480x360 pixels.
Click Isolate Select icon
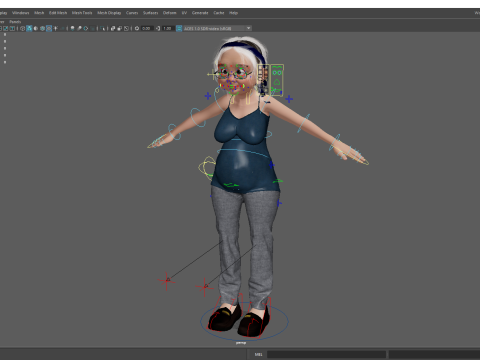[x=102, y=28]
